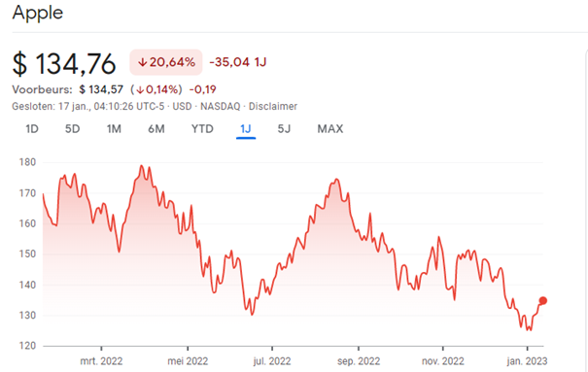Image resolution: width=588 pixels, height=372 pixels.
Task: Show the YTD chart range
Action: tap(202, 129)
